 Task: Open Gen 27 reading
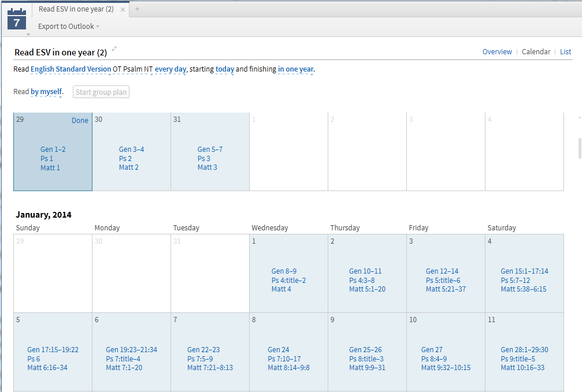click(x=432, y=350)
